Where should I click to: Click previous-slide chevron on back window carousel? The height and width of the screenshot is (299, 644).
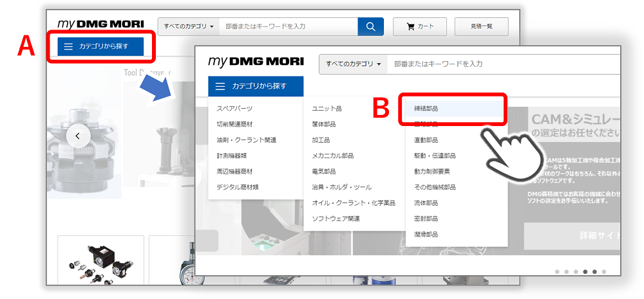coord(78,136)
